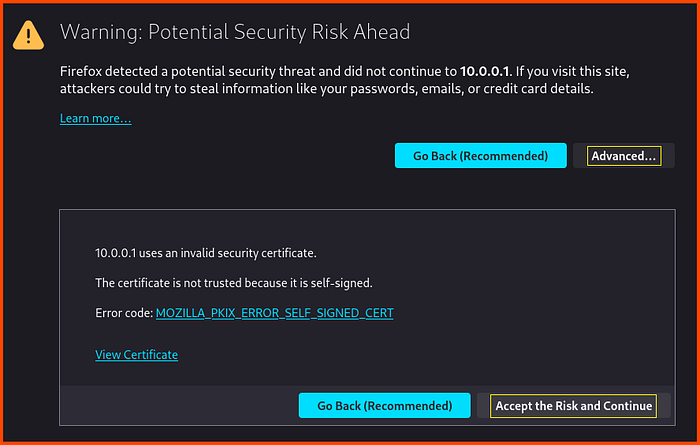Click the Warning: Potential Security Risk Ahead heading
700x445 pixels.
point(235,32)
